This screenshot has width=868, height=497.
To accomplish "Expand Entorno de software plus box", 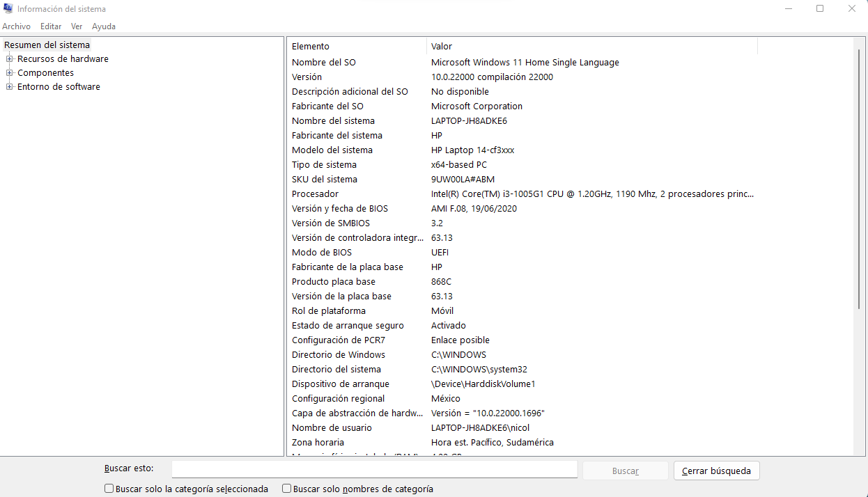I will (10, 87).
